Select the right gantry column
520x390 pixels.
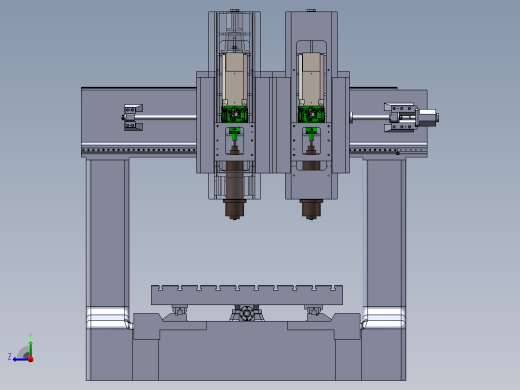[384, 233]
